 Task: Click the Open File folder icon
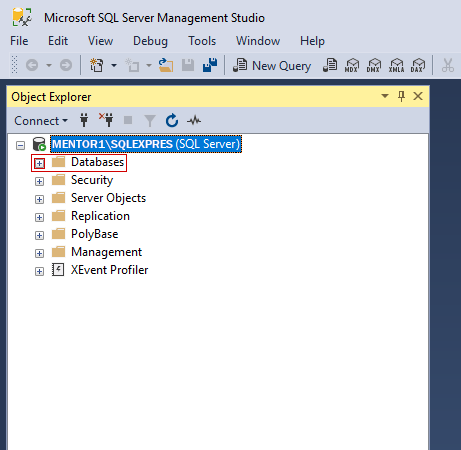pyautogui.click(x=166, y=65)
